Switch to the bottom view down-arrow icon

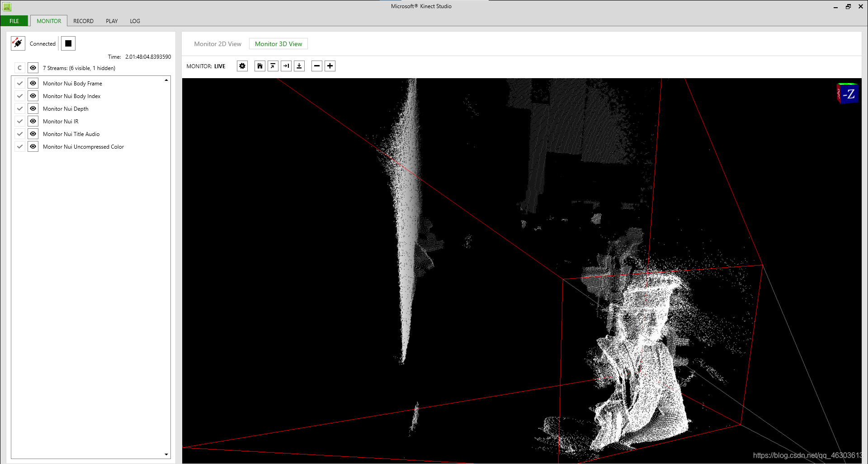(299, 66)
